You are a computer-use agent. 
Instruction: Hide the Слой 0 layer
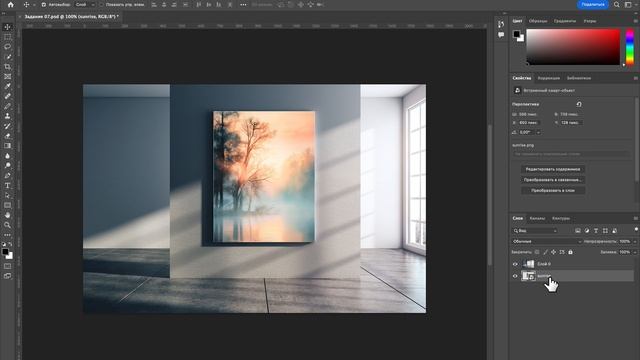[515, 264]
